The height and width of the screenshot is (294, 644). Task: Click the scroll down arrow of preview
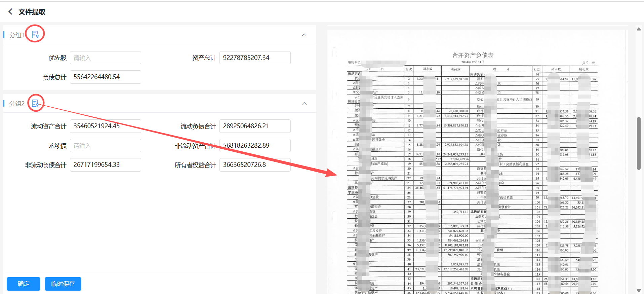pos(639,290)
